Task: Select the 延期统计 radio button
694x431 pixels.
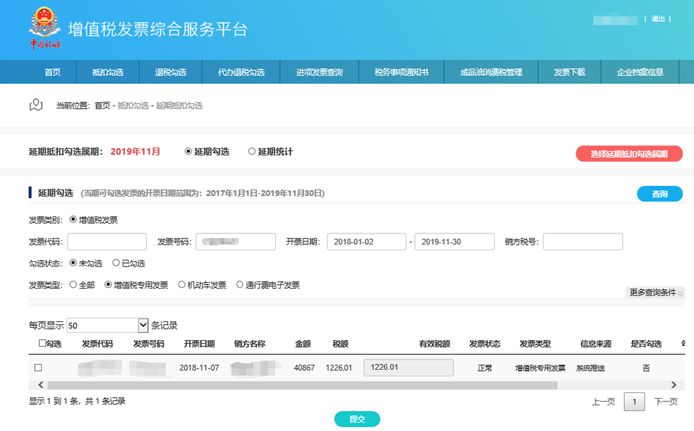Action: pos(252,151)
